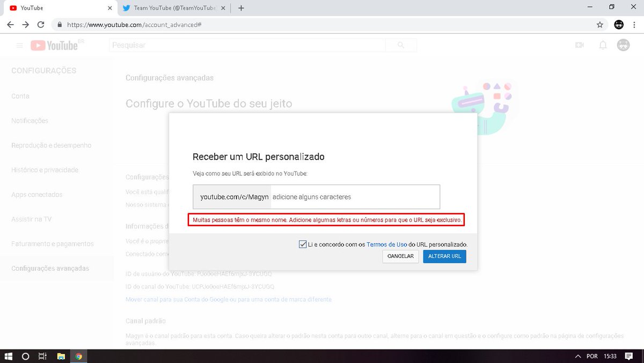Click the red error message about same name
644x363 pixels.
(326, 220)
